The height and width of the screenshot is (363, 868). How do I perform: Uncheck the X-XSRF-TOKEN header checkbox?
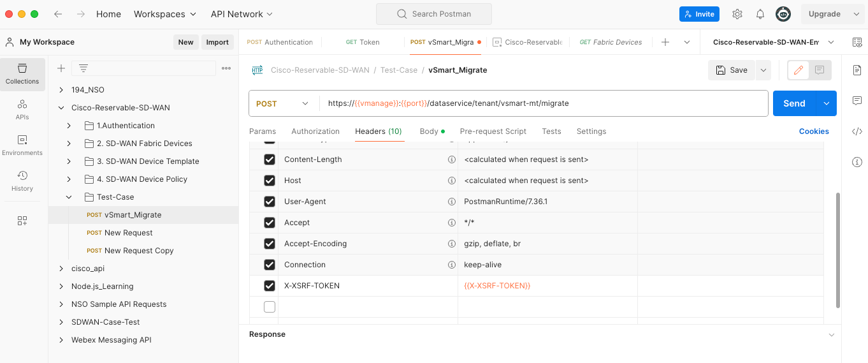click(270, 286)
